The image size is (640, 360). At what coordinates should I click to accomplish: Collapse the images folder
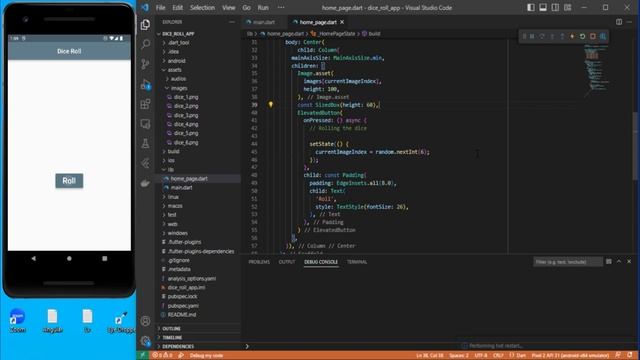[179, 88]
